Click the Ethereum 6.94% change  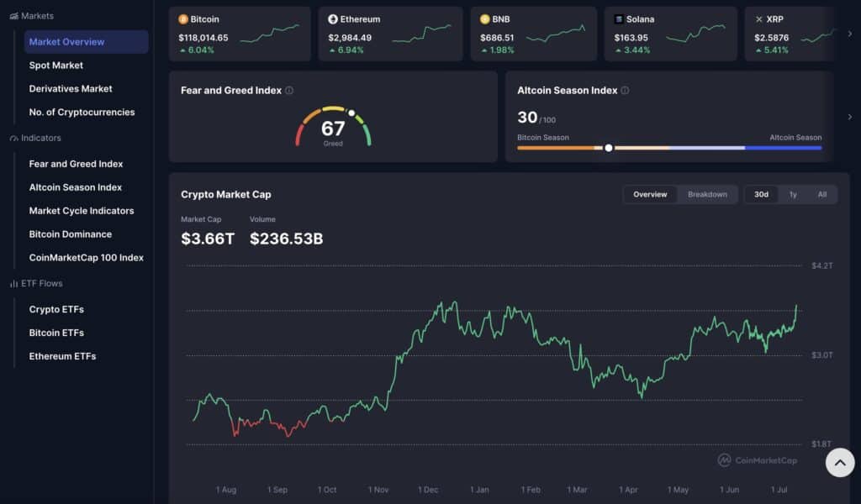[346, 50]
